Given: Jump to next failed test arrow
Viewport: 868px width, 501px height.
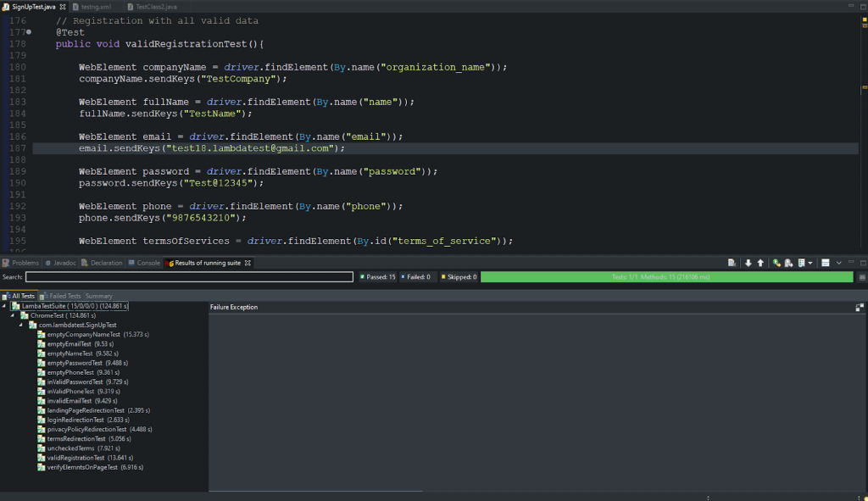Looking at the screenshot, I should coord(748,263).
